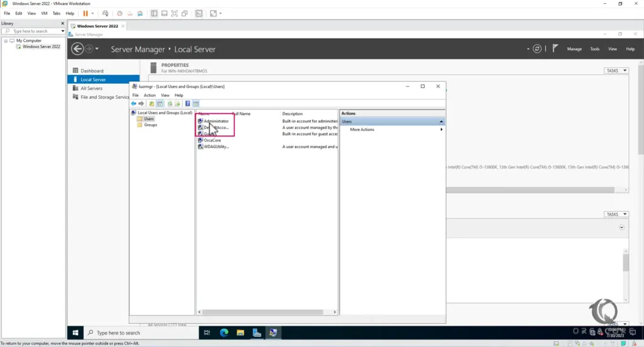Toggle the show/hide console tree icon
Image resolution: width=644 pixels, height=347 pixels.
point(160,104)
